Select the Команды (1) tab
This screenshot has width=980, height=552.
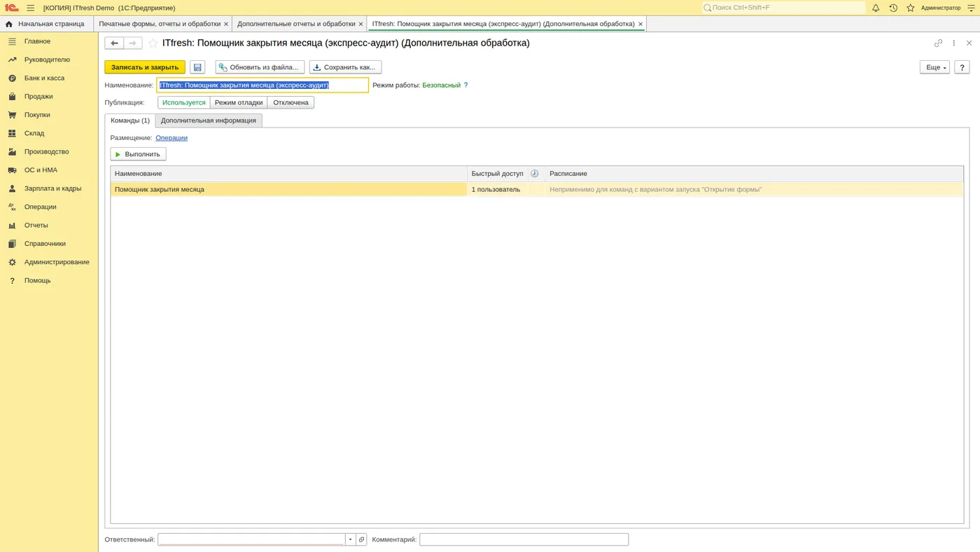point(130,120)
